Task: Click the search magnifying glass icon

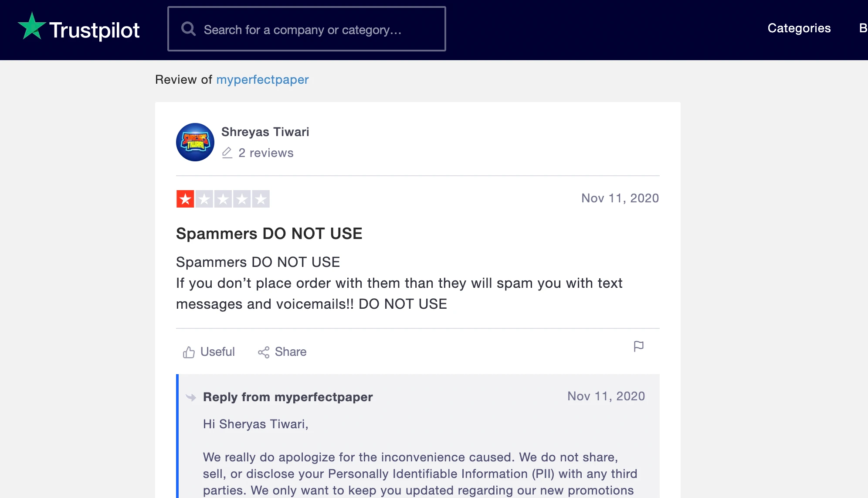Action: (x=188, y=29)
